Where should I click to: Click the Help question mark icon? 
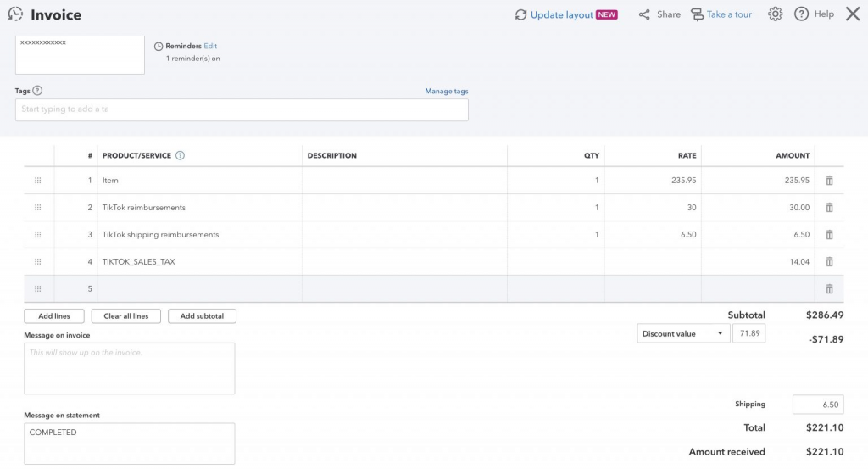[801, 14]
